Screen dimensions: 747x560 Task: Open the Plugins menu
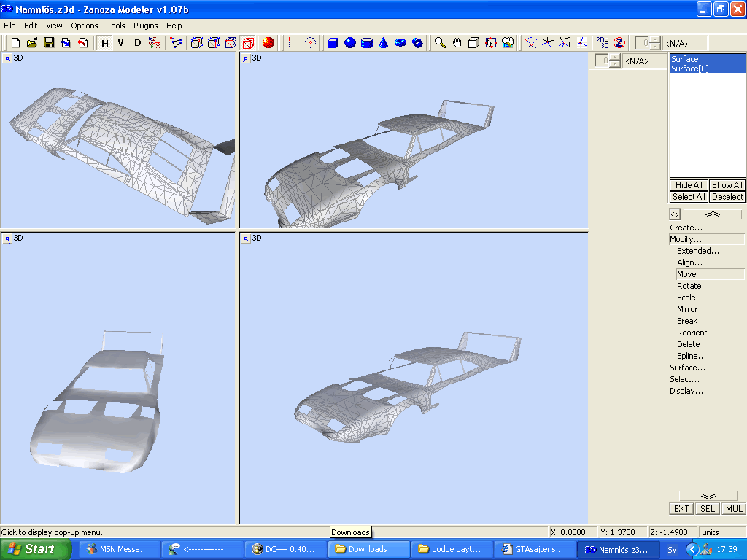click(x=146, y=26)
